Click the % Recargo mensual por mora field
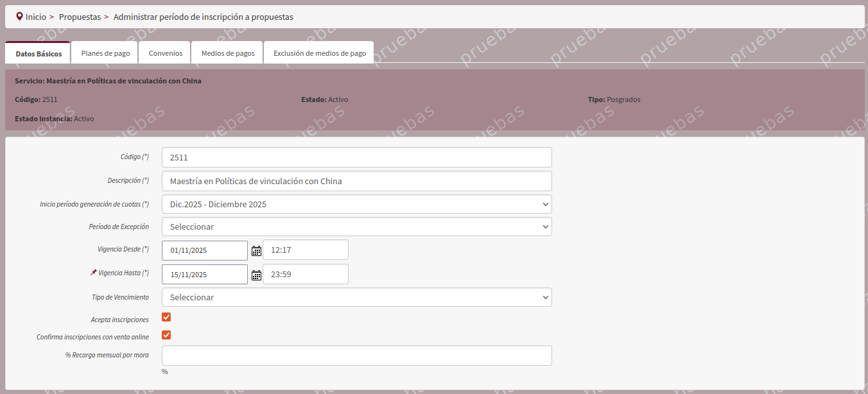Image resolution: width=868 pixels, height=394 pixels. tap(356, 355)
